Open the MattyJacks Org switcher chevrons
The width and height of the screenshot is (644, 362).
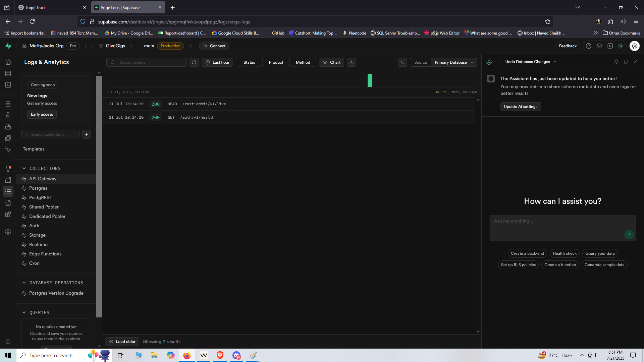click(x=86, y=46)
